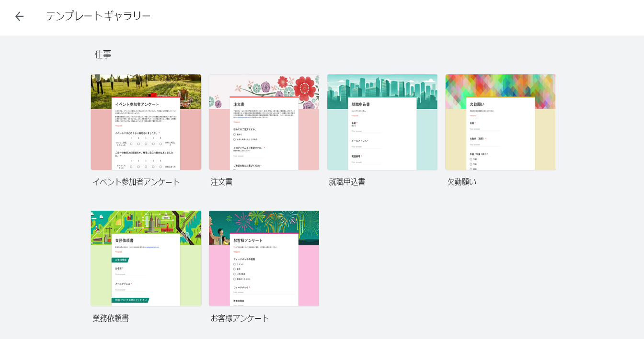The image size is (644, 339).
Task: Click the 欠勤願い caption below its thumbnail
Action: (461, 182)
